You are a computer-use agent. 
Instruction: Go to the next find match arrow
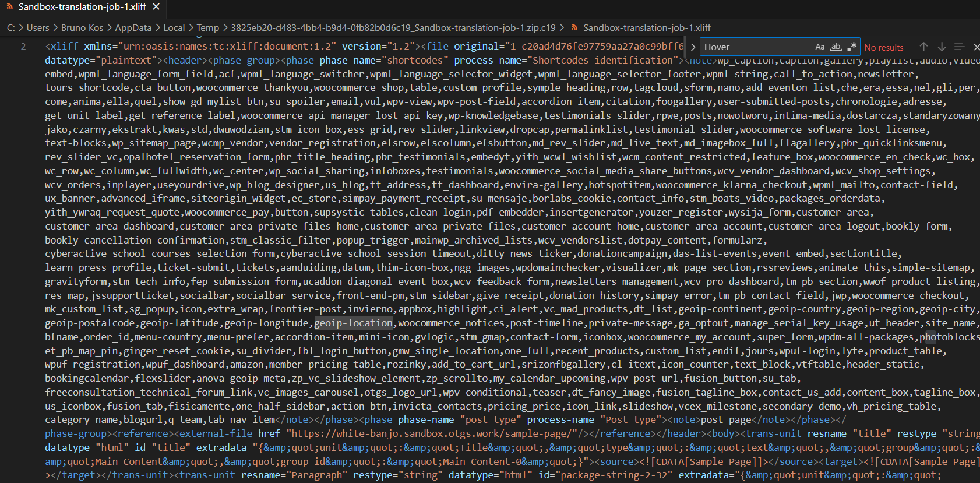coord(942,47)
